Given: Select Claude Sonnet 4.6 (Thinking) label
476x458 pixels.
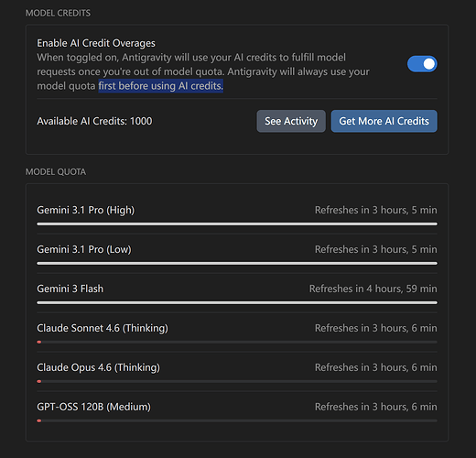Looking at the screenshot, I should pos(103,328).
